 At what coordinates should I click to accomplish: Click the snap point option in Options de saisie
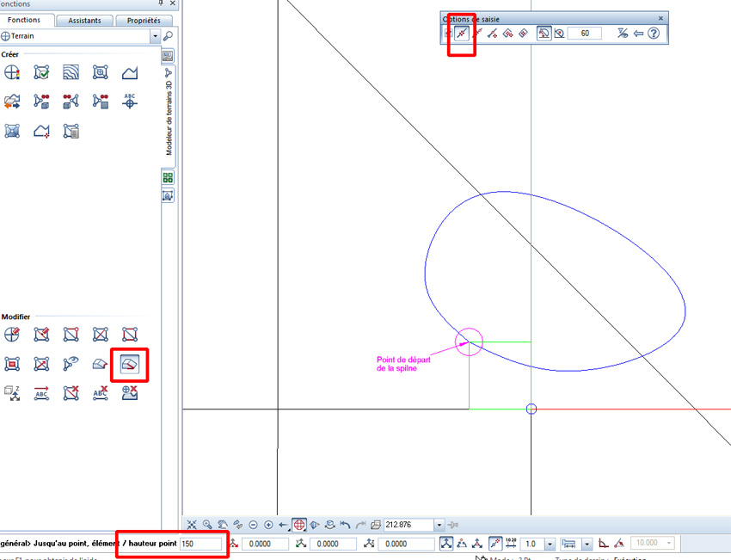click(x=462, y=33)
